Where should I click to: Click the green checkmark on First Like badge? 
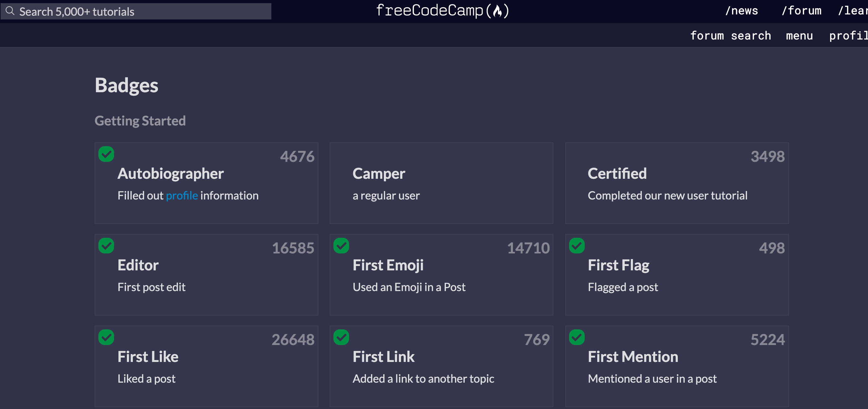coord(106,337)
